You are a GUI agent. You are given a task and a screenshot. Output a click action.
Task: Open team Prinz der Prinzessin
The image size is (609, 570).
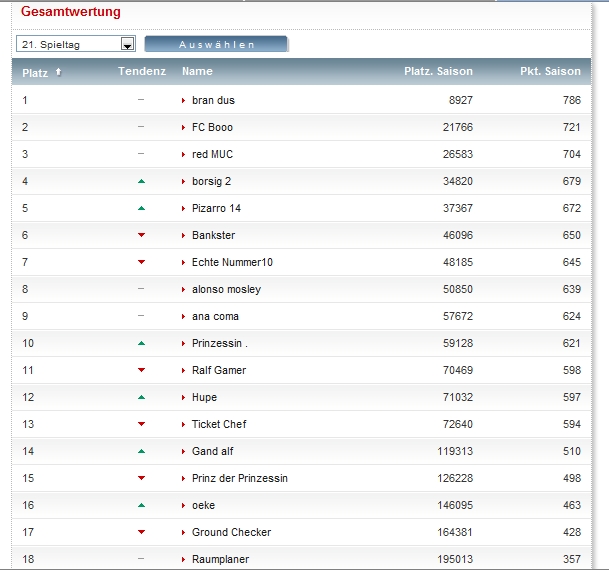[x=239, y=478]
